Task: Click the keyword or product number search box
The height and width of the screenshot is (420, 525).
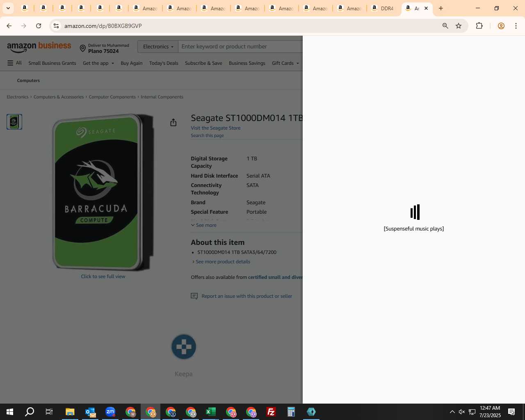Action: pyautogui.click(x=240, y=46)
